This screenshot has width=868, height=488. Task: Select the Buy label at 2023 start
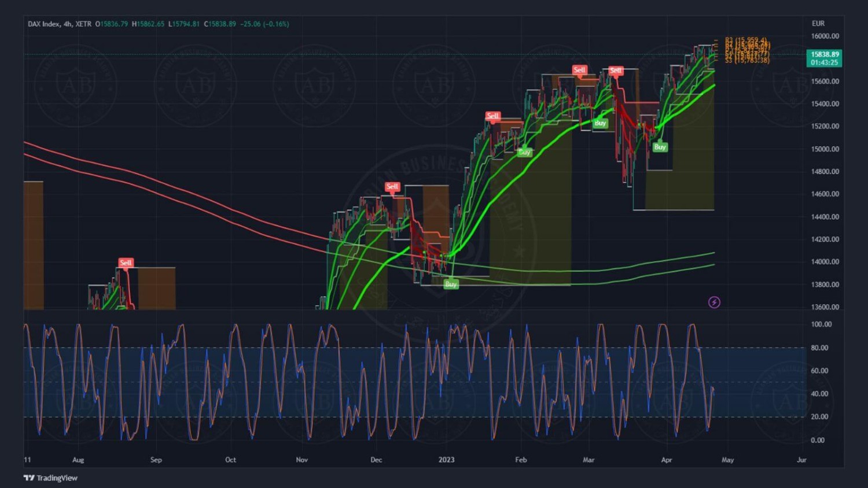tap(451, 284)
